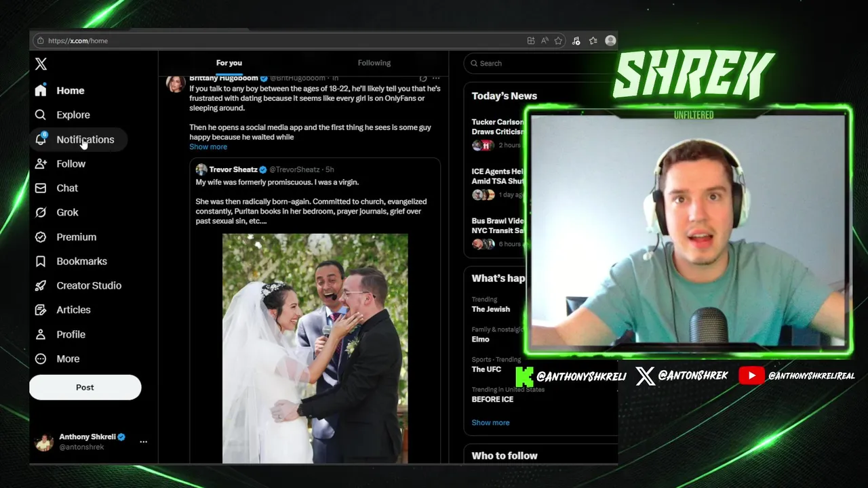This screenshot has height=488, width=868.
Task: Select 'BEFORE ICE' trending topic
Action: tap(492, 399)
